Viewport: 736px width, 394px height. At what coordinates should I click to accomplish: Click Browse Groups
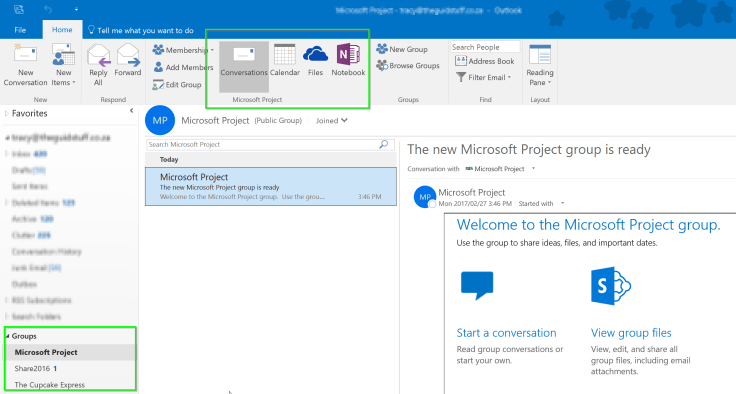(408, 66)
